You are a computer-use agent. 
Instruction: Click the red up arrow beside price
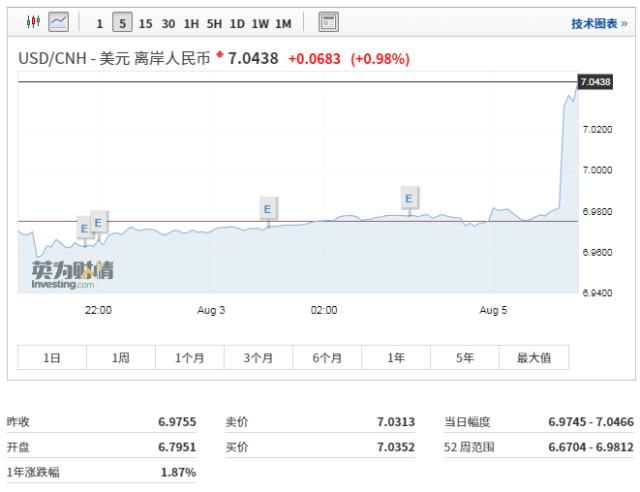pyautogui.click(x=220, y=53)
